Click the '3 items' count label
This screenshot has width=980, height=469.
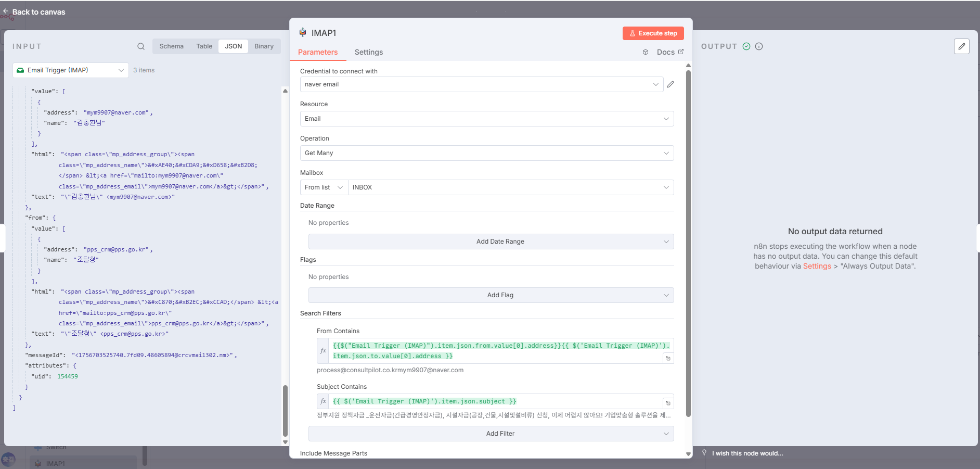tap(144, 70)
